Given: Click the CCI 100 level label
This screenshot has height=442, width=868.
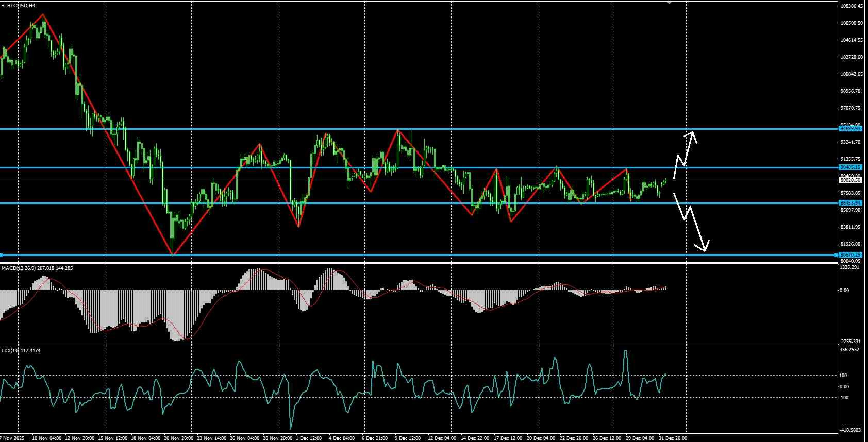Looking at the screenshot, I should pyautogui.click(x=844, y=376).
